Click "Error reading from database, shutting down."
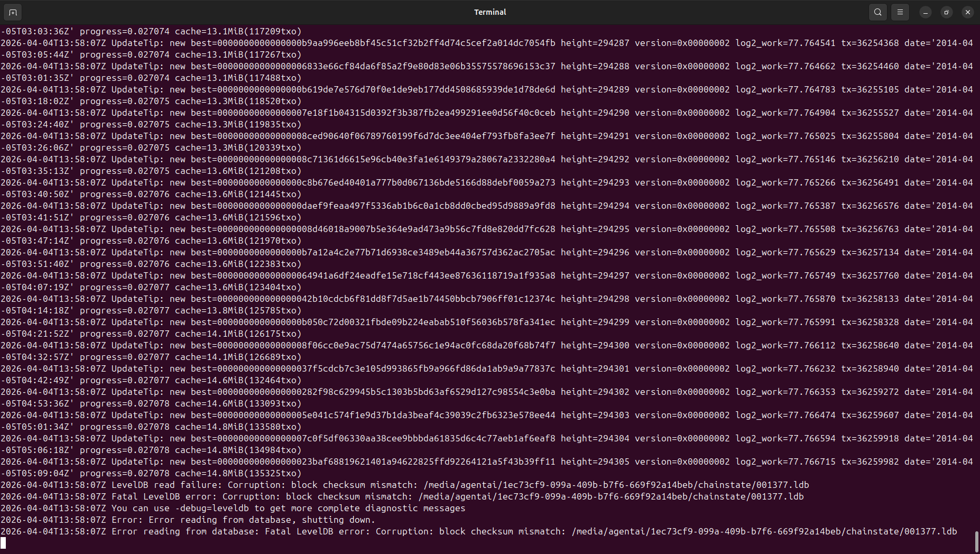 pos(262,520)
